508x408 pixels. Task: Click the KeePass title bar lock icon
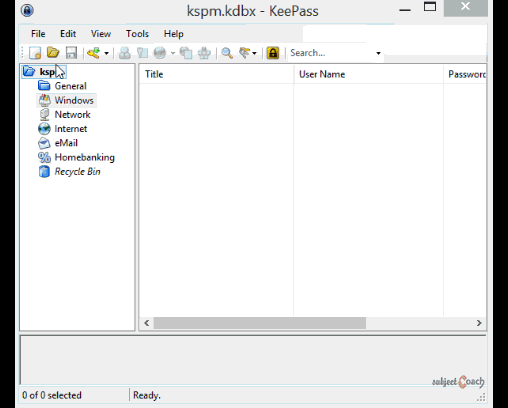(27, 10)
